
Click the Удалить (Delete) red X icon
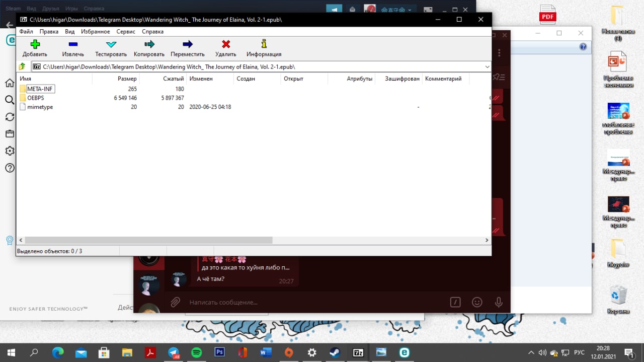(x=226, y=44)
